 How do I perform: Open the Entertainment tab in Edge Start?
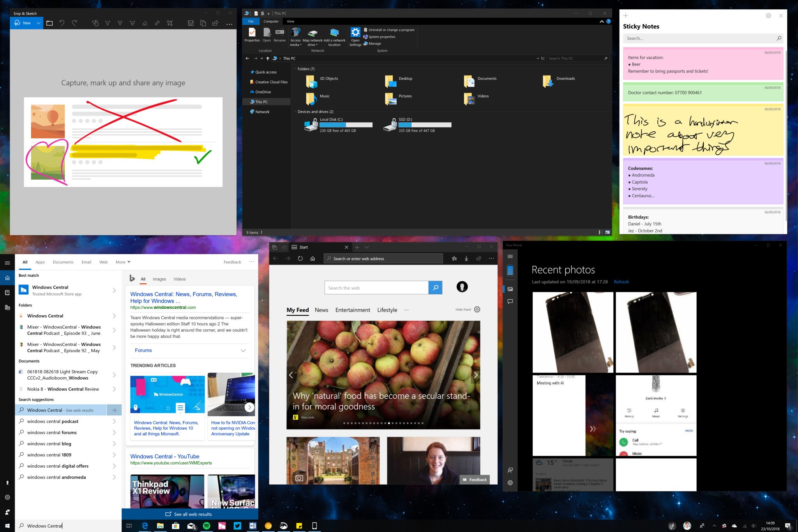coord(352,309)
